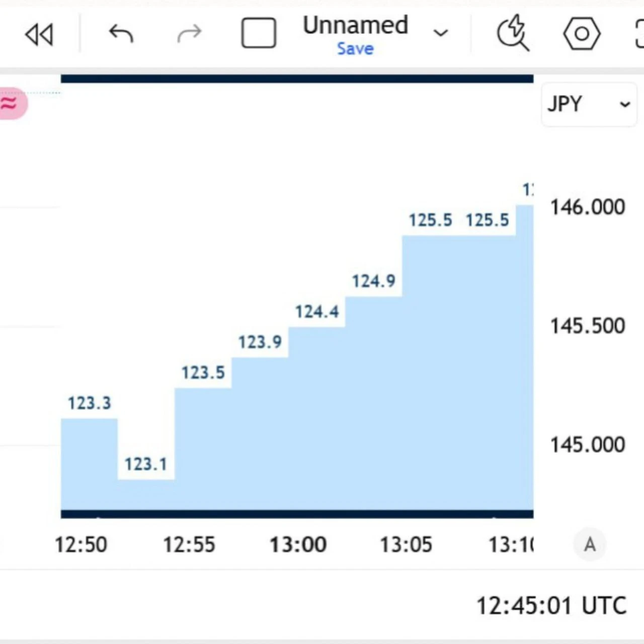Viewport: 644px width, 644px height.
Task: Click the replay rewind double-arrow icon
Action: [x=39, y=35]
